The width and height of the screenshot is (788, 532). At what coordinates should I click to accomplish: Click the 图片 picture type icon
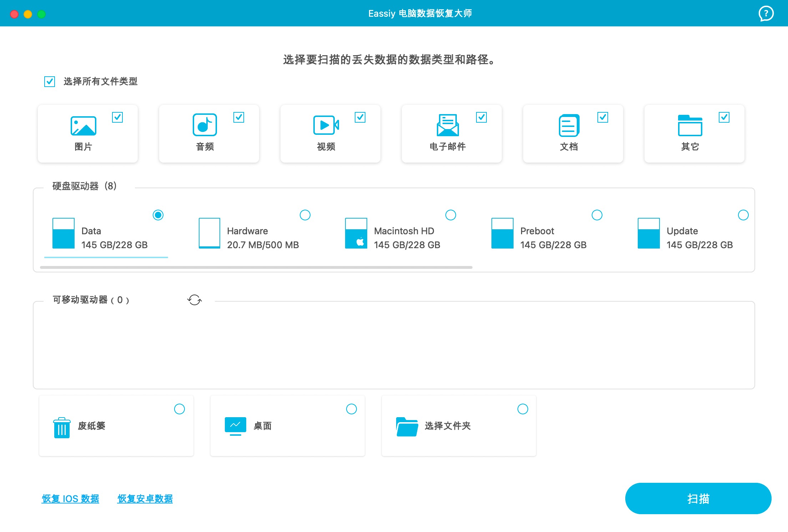(83, 126)
